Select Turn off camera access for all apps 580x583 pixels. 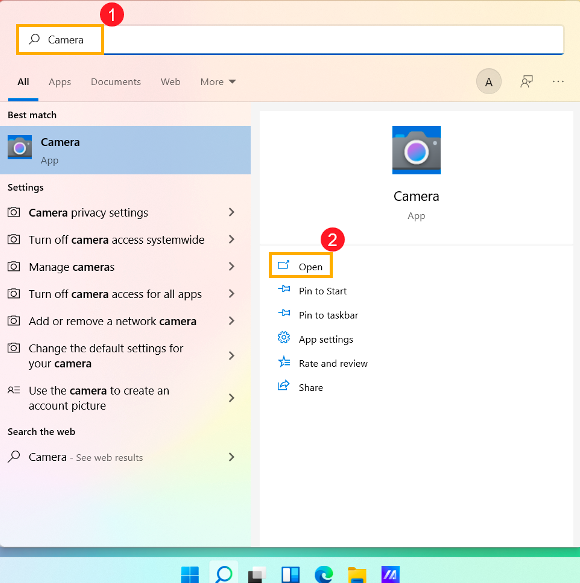coord(115,294)
